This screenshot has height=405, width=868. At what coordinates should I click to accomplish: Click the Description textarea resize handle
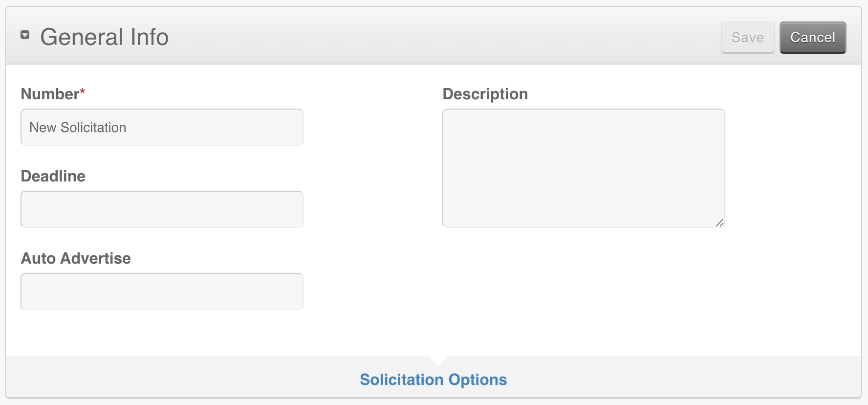(719, 224)
